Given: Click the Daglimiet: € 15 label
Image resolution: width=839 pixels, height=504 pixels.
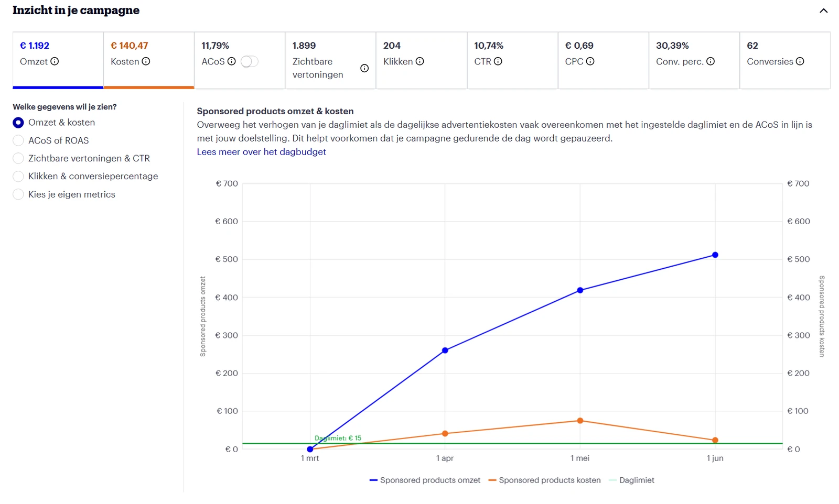Looking at the screenshot, I should (x=338, y=439).
